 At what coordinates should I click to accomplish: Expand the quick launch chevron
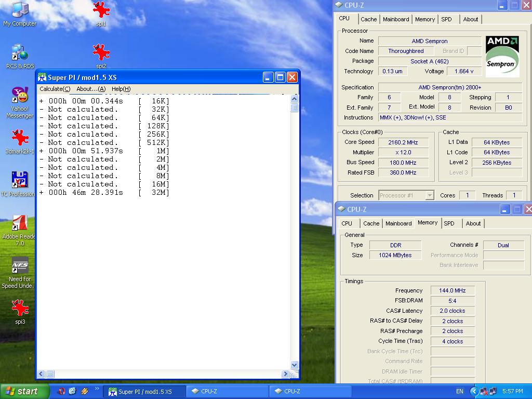[97, 389]
